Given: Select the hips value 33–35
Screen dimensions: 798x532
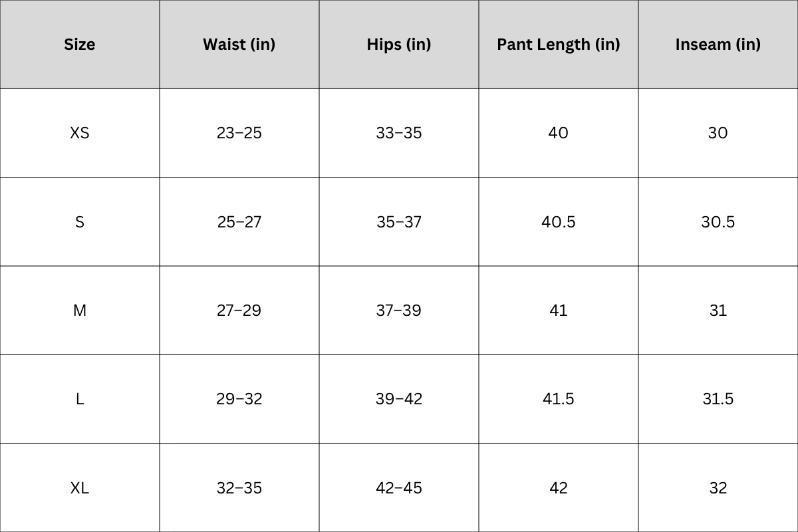Looking at the screenshot, I should pyautogui.click(x=399, y=133).
